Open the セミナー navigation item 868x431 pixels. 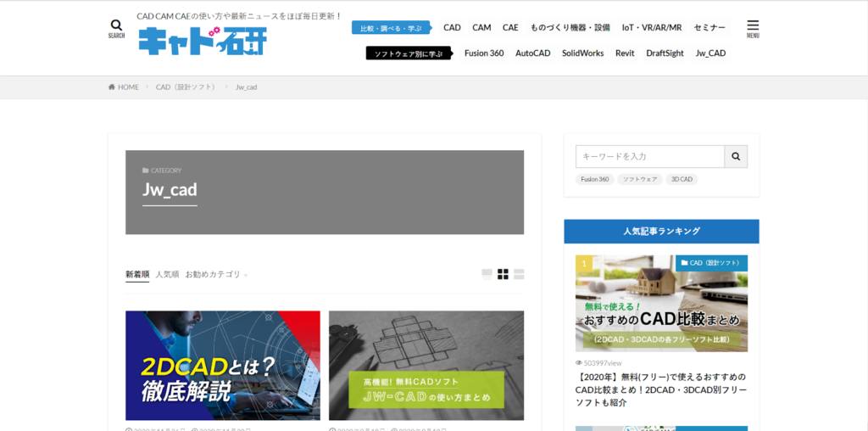[x=709, y=28]
